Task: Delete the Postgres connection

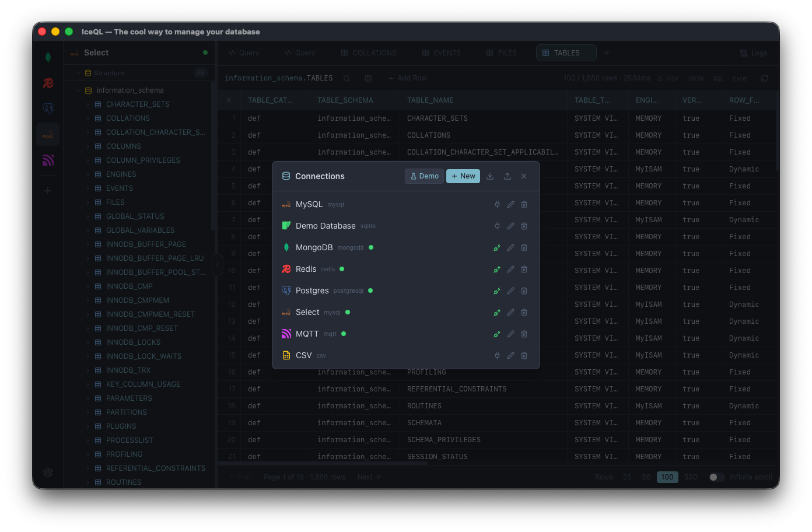Action: pyautogui.click(x=524, y=291)
